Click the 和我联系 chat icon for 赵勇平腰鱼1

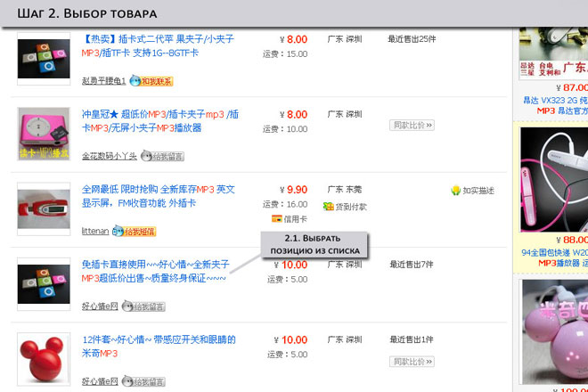coord(151,81)
